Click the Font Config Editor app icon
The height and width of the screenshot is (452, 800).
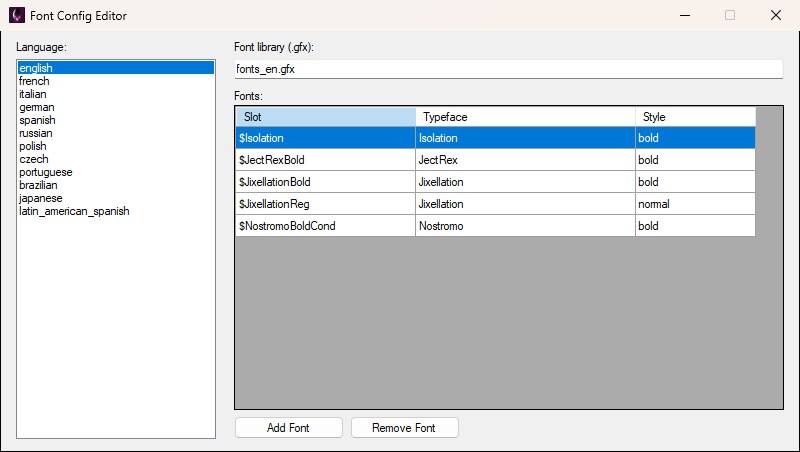17,15
